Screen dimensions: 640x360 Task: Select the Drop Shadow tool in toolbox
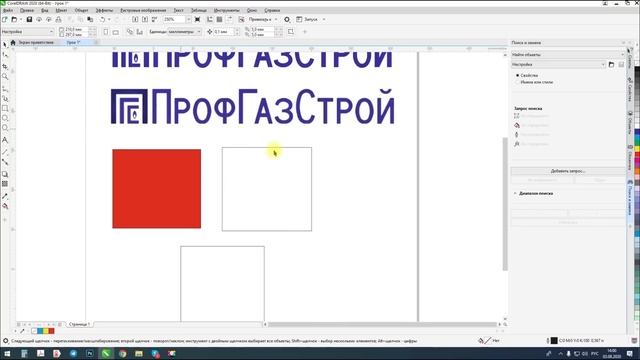5,174
